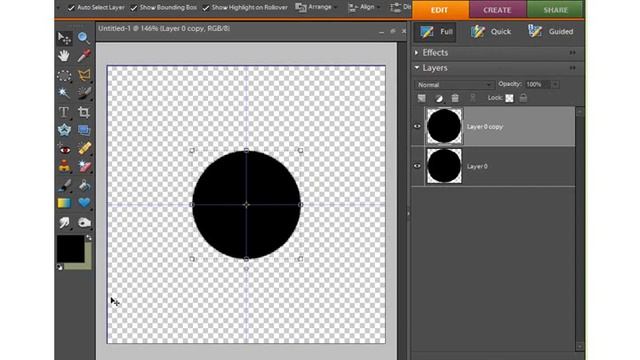Viewport: 640px width, 360px height.
Task: Click the Opacity 100% field
Action: [x=537, y=84]
